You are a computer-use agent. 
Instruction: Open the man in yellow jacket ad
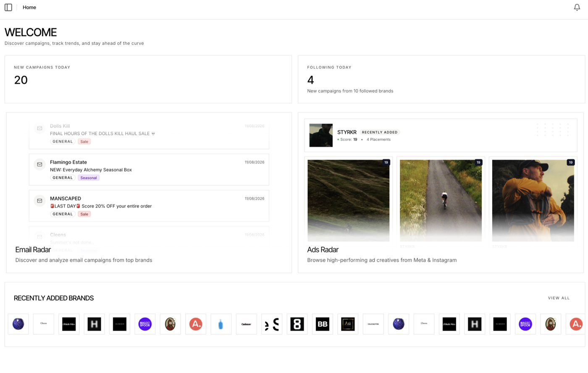coord(533,200)
